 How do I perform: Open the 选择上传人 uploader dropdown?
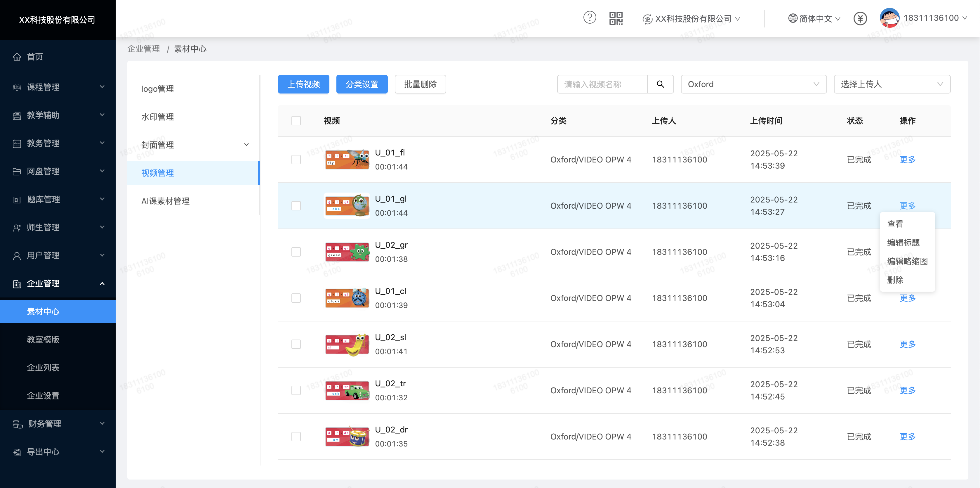coord(892,84)
